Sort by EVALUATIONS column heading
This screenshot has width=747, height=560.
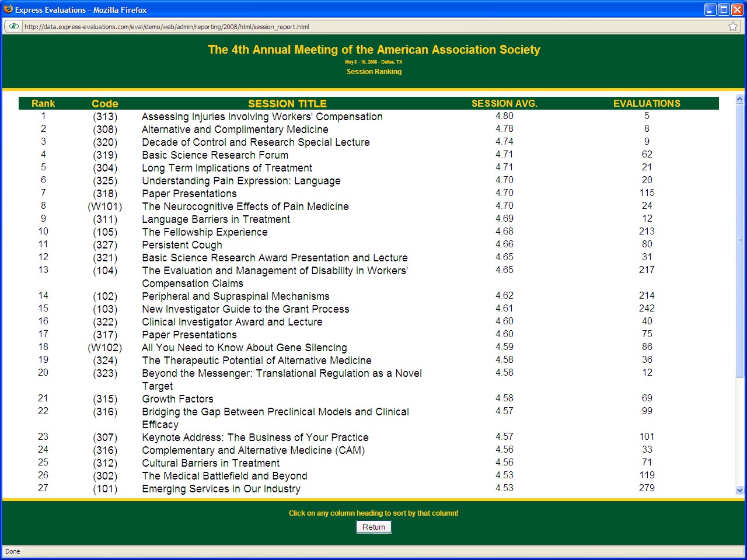pyautogui.click(x=647, y=103)
